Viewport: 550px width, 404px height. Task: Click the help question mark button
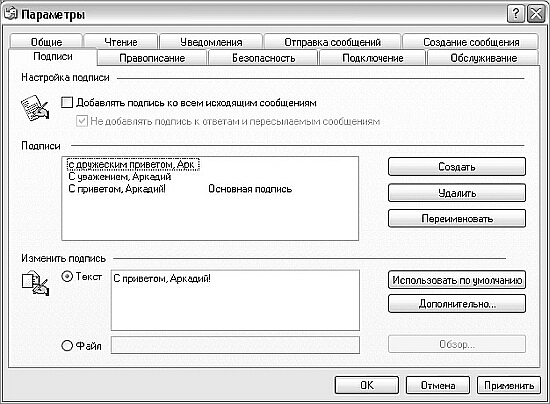coord(516,14)
